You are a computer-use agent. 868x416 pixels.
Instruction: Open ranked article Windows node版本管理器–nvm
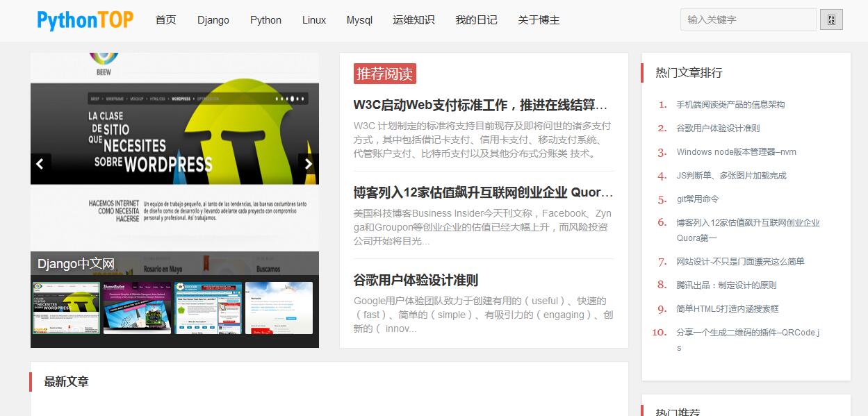click(x=737, y=152)
